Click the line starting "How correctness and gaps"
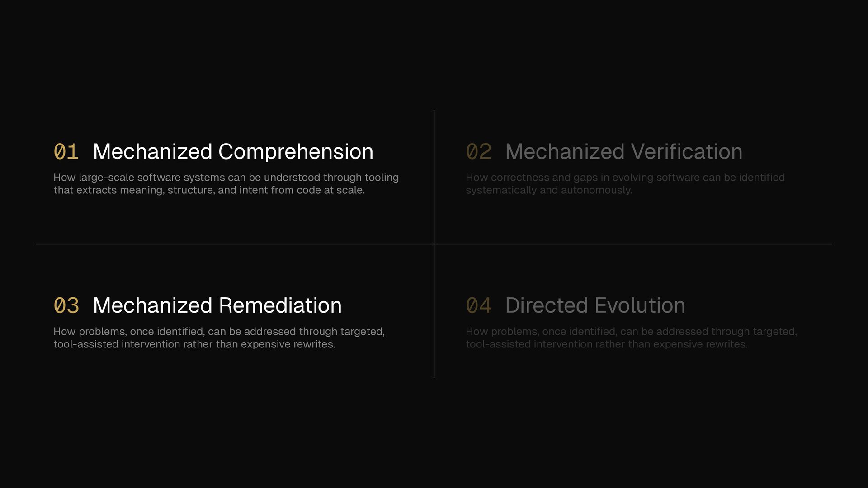This screenshot has height=488, width=868. pyautogui.click(x=625, y=178)
